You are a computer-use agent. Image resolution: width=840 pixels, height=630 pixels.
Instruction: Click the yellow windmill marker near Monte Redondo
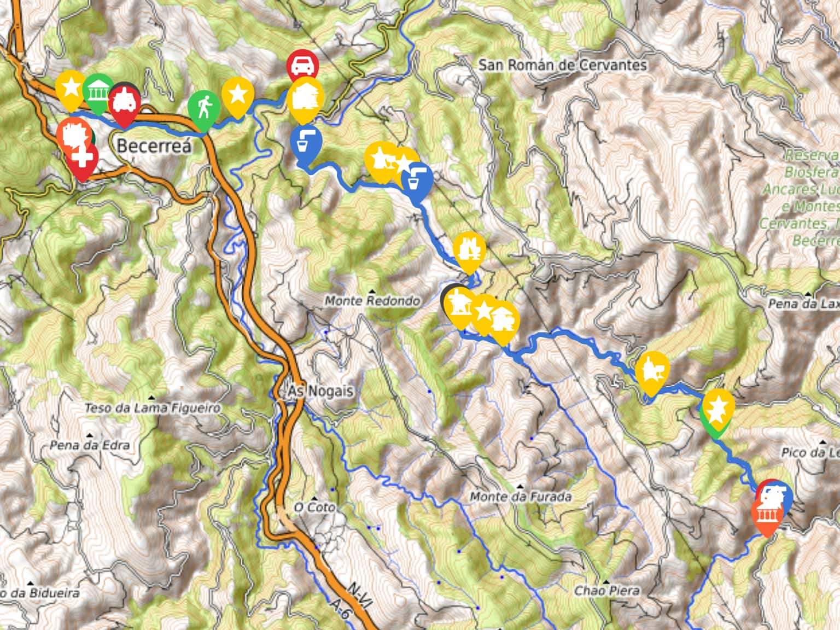(459, 306)
